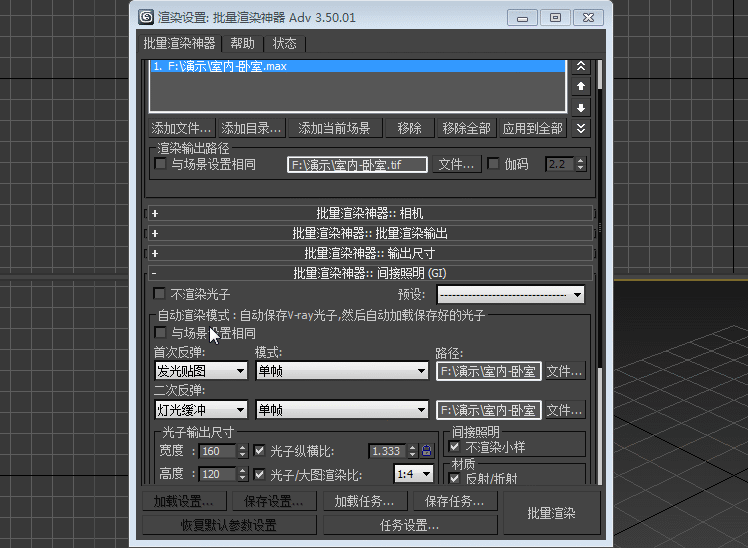Image resolution: width=748 pixels, height=548 pixels.
Task: Uncheck 不渲染小样 under 间接照明
Action: pyautogui.click(x=455, y=447)
